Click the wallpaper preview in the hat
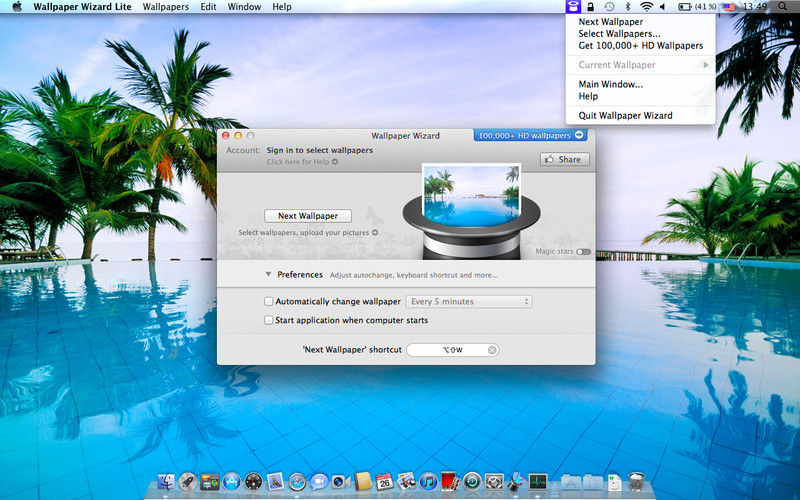The width and height of the screenshot is (800, 500). pyautogui.click(x=471, y=194)
